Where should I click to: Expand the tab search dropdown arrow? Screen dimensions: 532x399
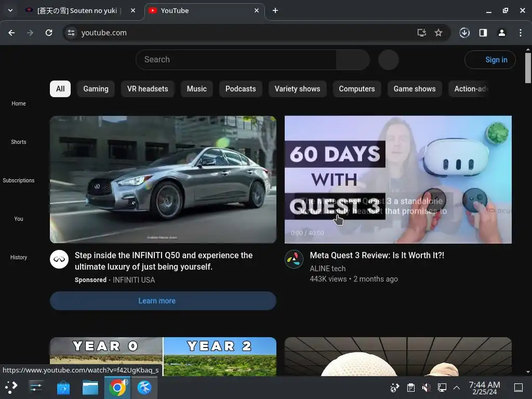(10, 10)
